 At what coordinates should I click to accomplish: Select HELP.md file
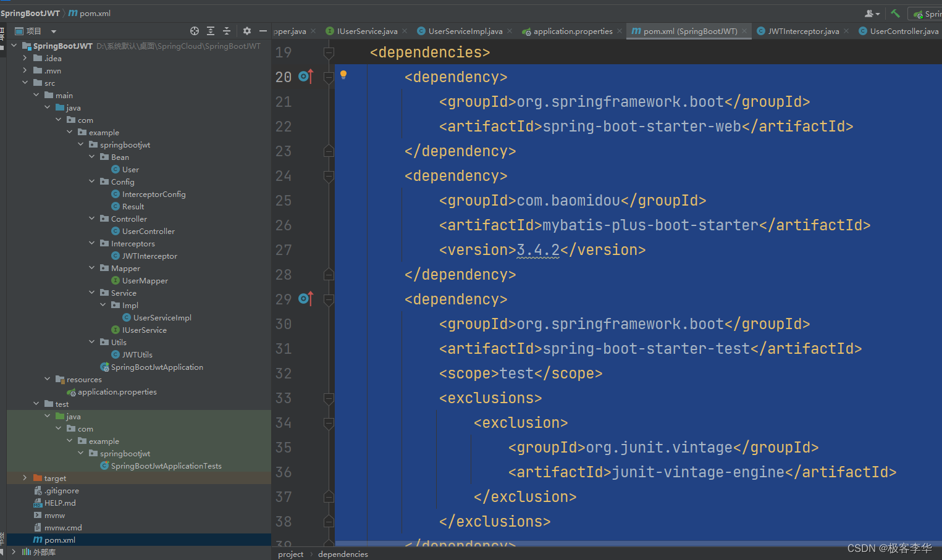(60, 503)
